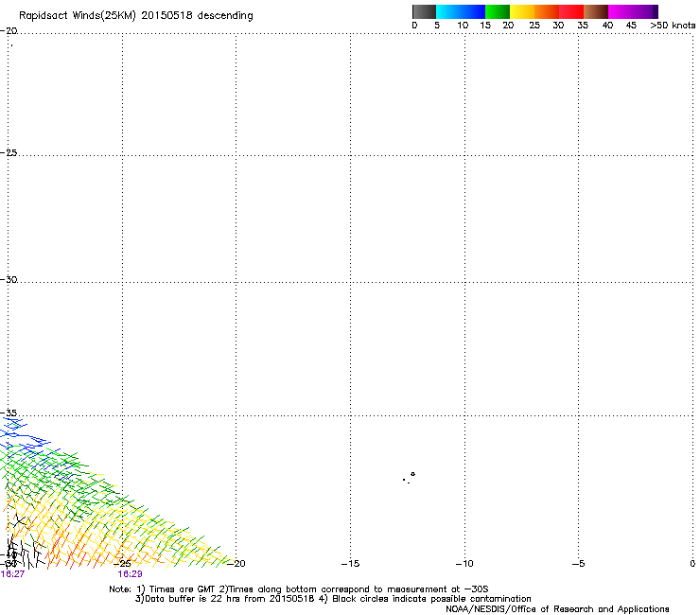Click the purple 16:27 time label
The width and height of the screenshot is (700, 615).
click(12, 574)
